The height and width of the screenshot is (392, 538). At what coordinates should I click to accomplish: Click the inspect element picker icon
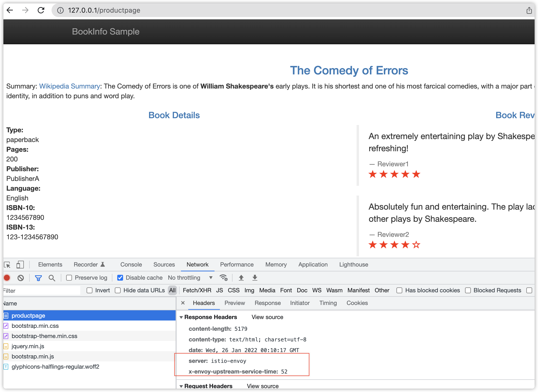7,265
